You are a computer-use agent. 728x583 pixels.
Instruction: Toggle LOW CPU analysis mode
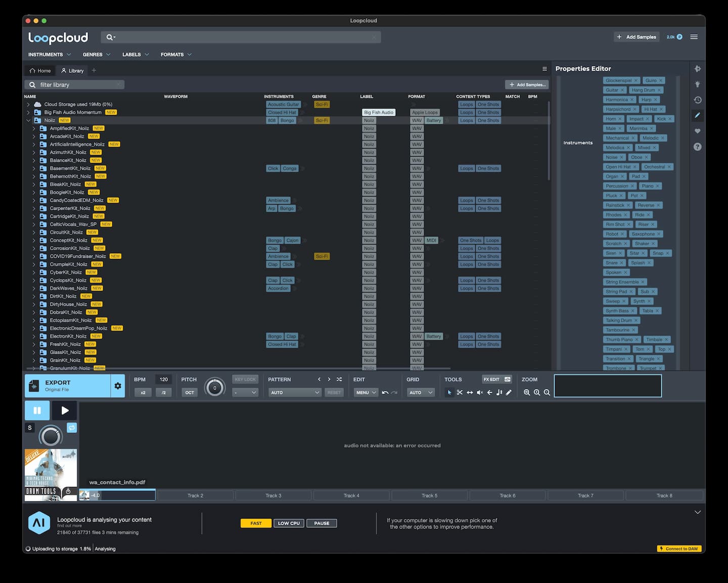(x=289, y=523)
